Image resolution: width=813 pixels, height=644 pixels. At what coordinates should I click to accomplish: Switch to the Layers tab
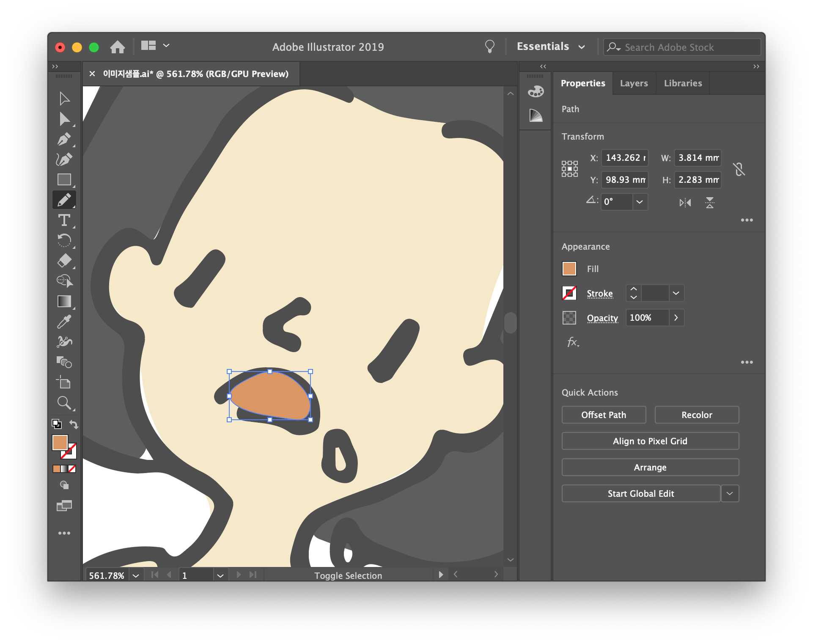coord(634,83)
